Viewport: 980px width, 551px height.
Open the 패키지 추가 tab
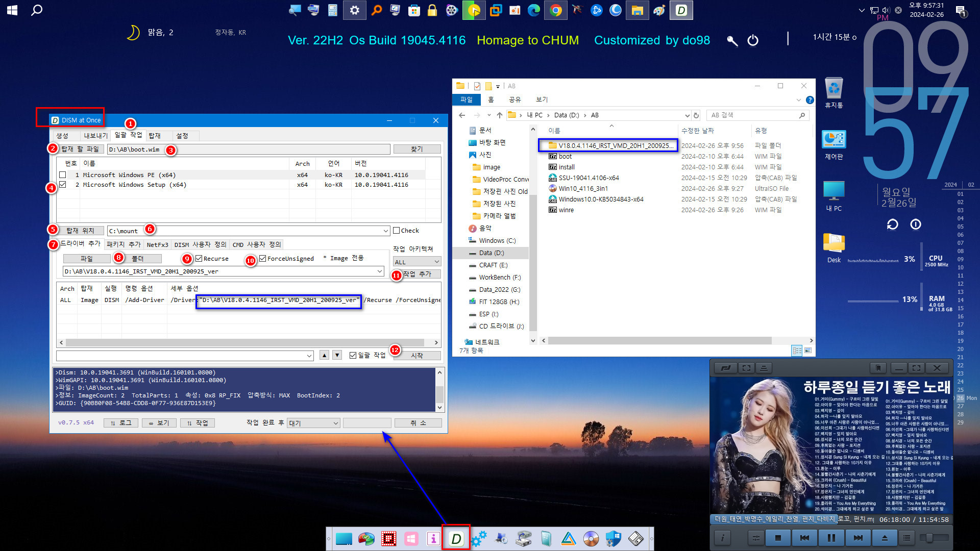pyautogui.click(x=124, y=244)
